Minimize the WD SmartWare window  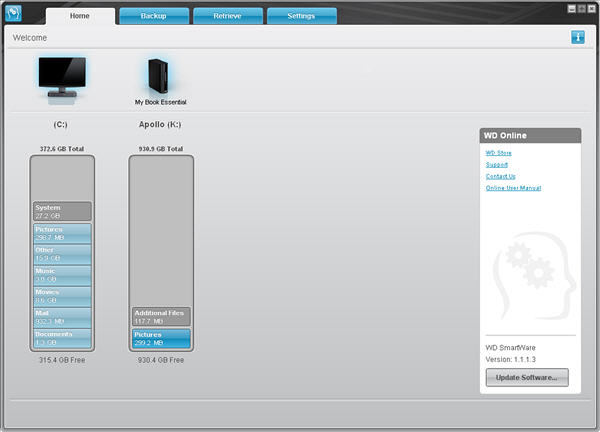point(572,9)
